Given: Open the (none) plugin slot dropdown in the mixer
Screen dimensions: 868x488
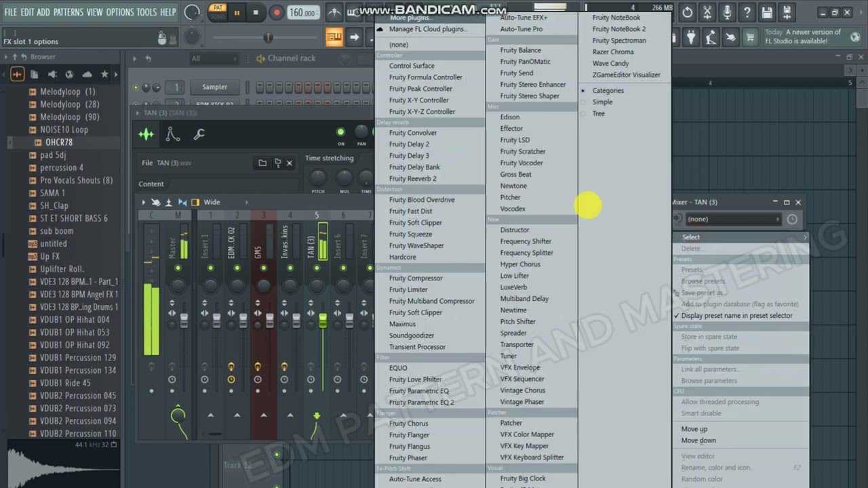Looking at the screenshot, I should coord(733,219).
